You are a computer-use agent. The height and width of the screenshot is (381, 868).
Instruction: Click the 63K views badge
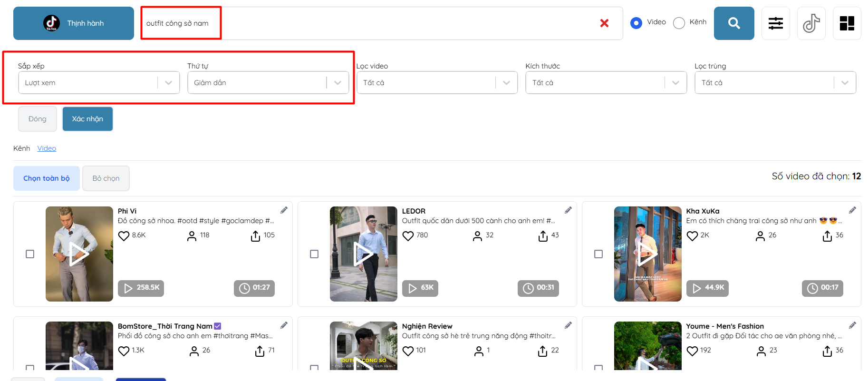(x=420, y=288)
